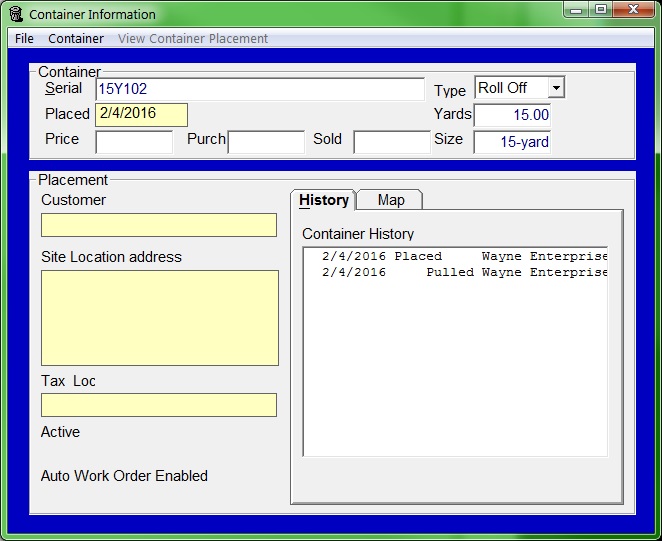This screenshot has height=541, width=662.
Task: Close the Container Information window
Action: [628, 10]
